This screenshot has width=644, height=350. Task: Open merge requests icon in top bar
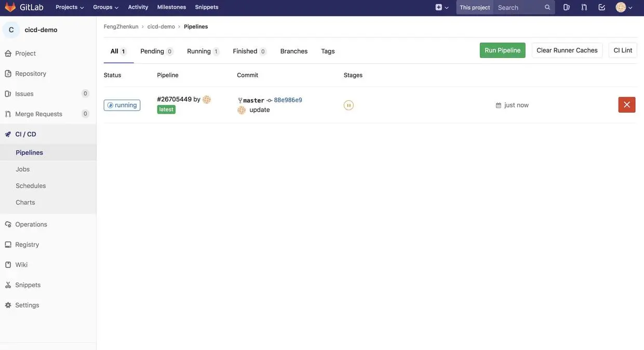[584, 7]
